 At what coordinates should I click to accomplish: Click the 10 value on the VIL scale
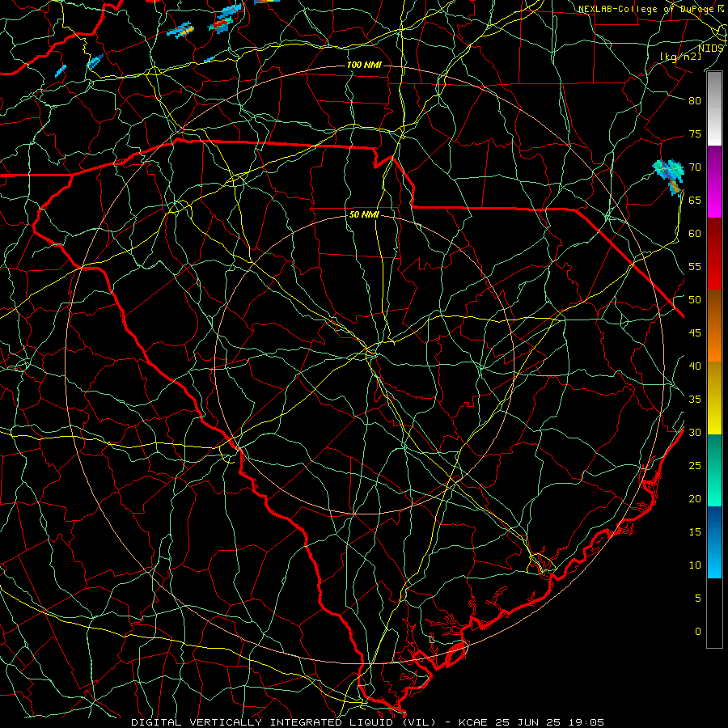click(695, 565)
